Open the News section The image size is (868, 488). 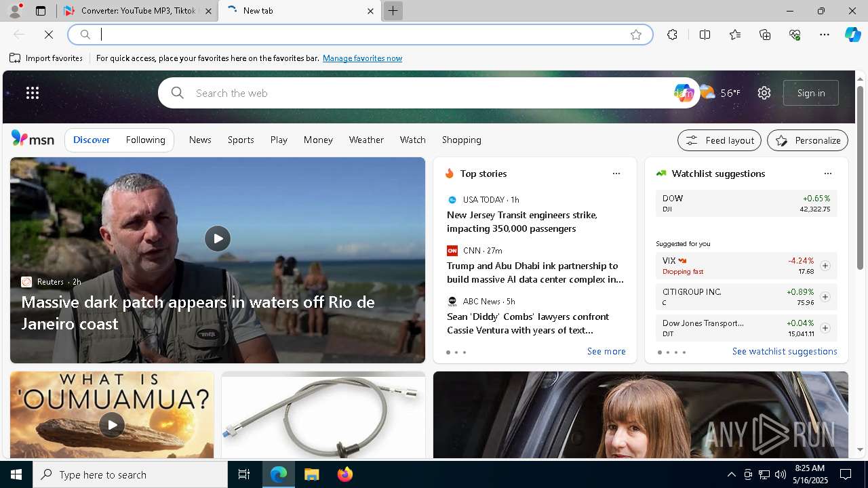click(200, 140)
